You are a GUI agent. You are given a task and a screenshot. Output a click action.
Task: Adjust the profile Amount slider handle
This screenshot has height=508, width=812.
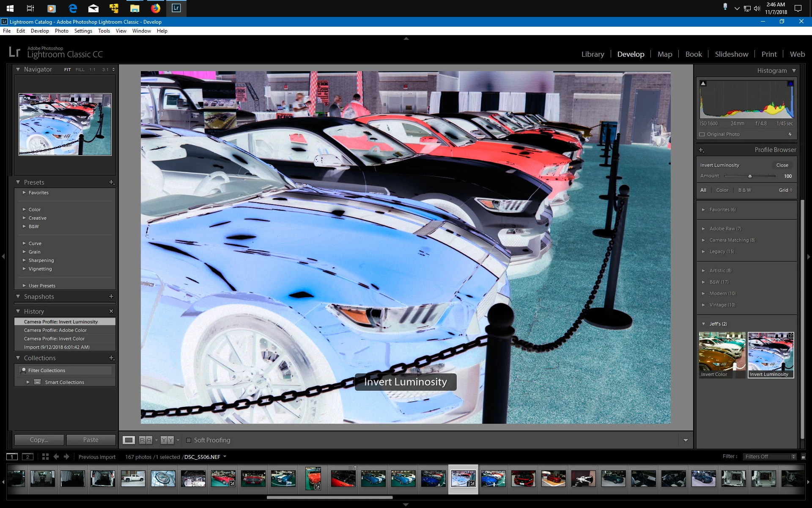pos(750,176)
